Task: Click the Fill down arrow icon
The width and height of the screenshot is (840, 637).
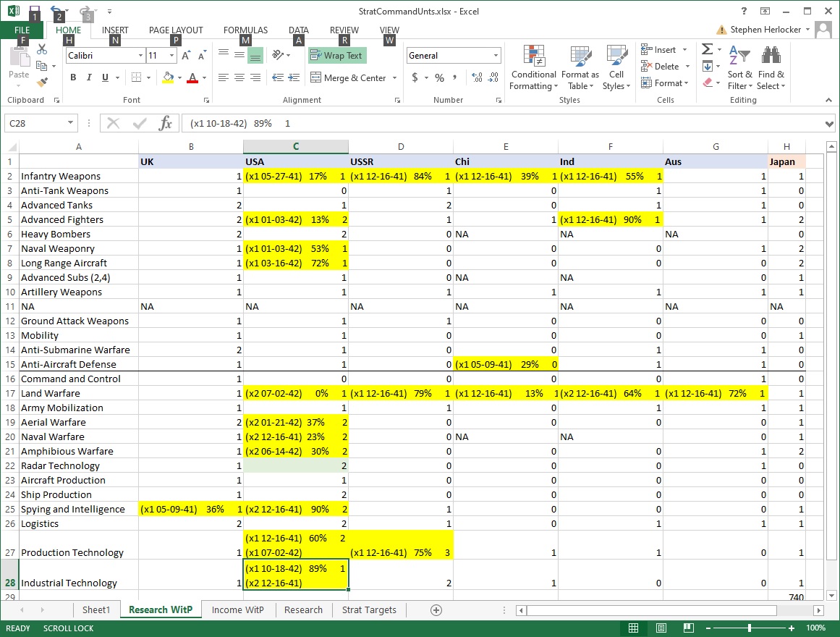Action: pyautogui.click(x=707, y=66)
